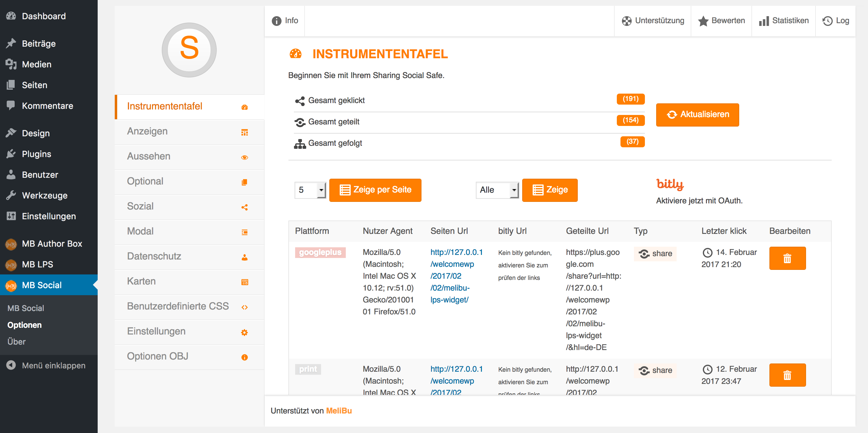868x433 pixels.
Task: Click the Einstellungen sliders icon in WP sidebar
Action: [x=11, y=216]
